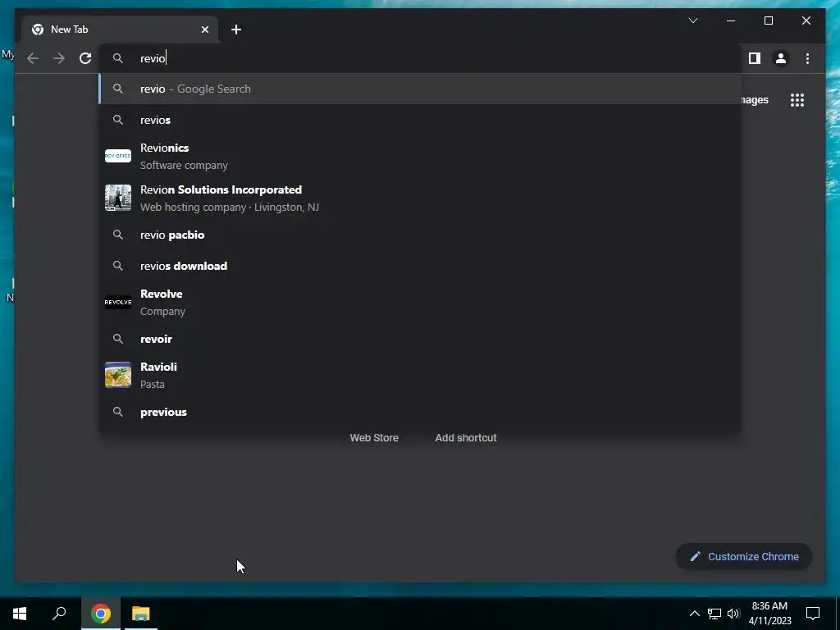The width and height of the screenshot is (840, 630).
Task: Click the search icon beside 'revios'
Action: click(118, 120)
